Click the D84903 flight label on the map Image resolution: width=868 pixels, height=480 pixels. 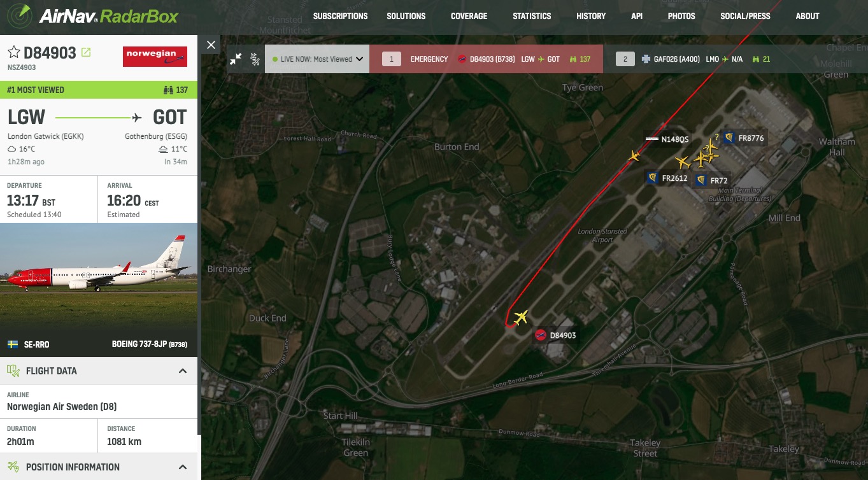(563, 335)
